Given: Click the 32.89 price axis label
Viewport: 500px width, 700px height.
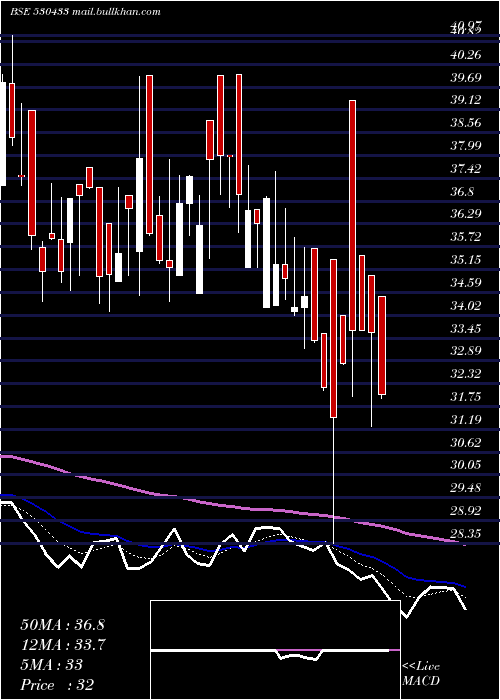Looking at the screenshot, I should (466, 351).
